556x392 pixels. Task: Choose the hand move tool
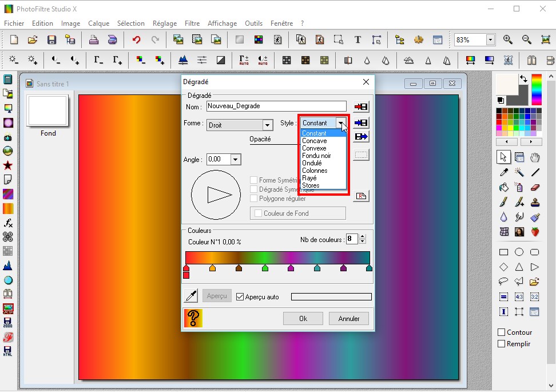pos(535,157)
